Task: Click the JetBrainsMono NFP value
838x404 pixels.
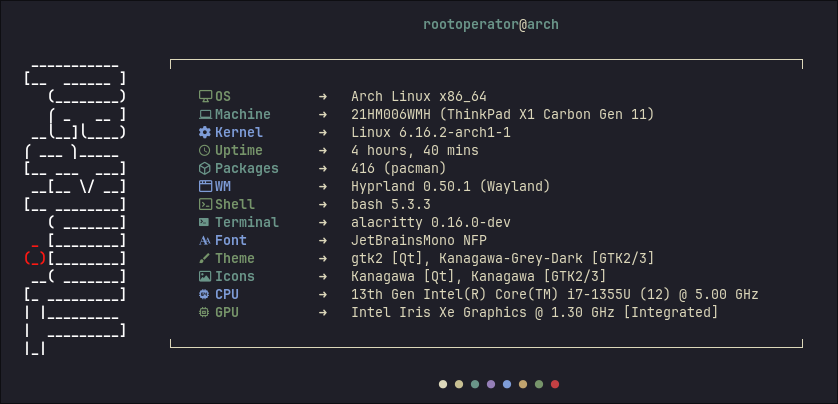Action: (418, 240)
